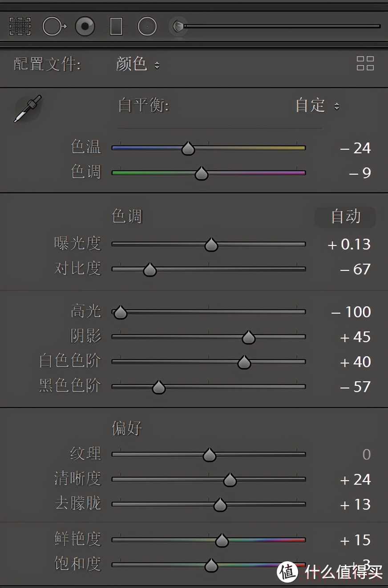Click the 色温 value field showing −24
Screen dimensions: 388x588
[x=355, y=148]
